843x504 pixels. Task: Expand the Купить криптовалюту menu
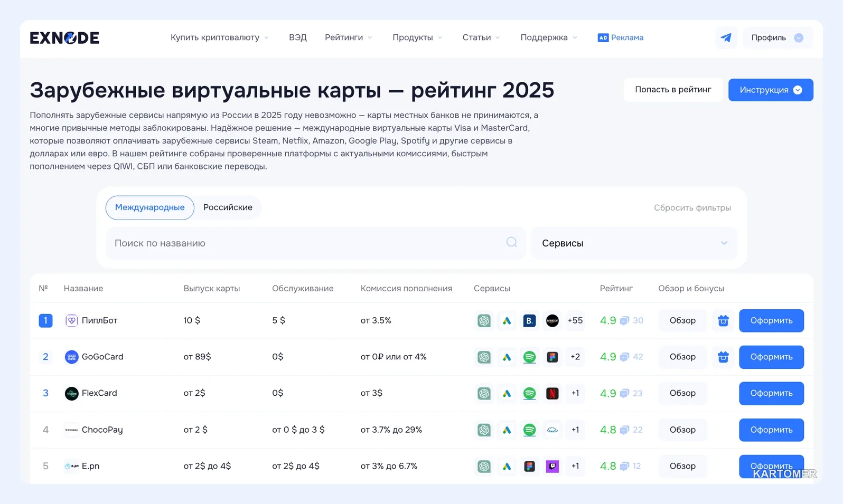pyautogui.click(x=220, y=37)
